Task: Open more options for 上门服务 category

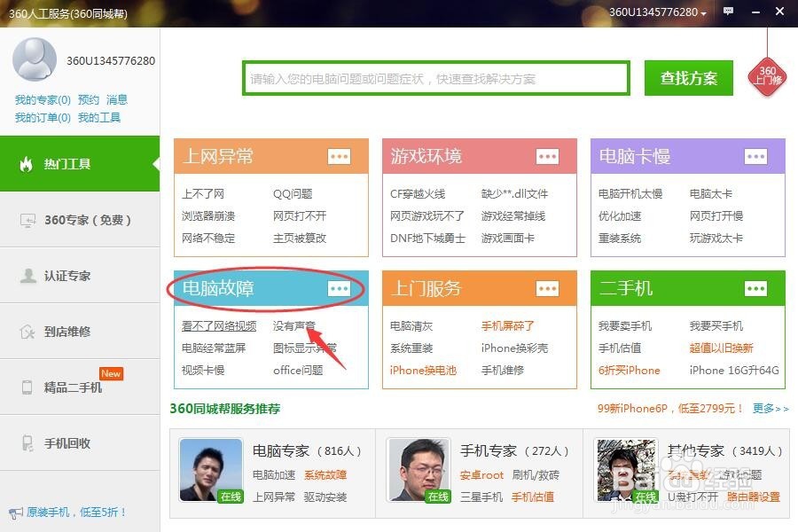Action: pyautogui.click(x=547, y=289)
